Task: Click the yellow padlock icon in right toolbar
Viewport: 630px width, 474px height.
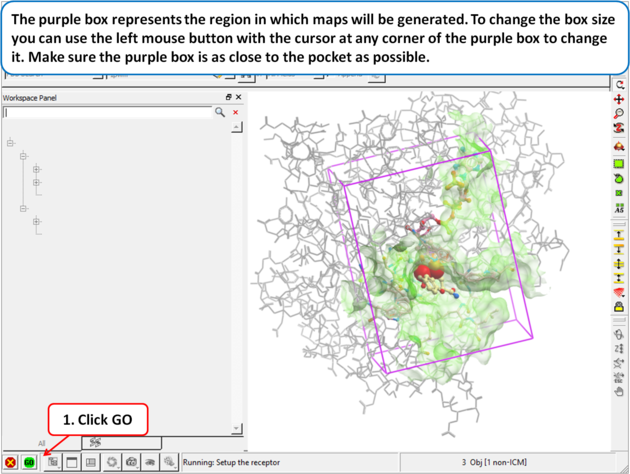Action: pos(620,307)
